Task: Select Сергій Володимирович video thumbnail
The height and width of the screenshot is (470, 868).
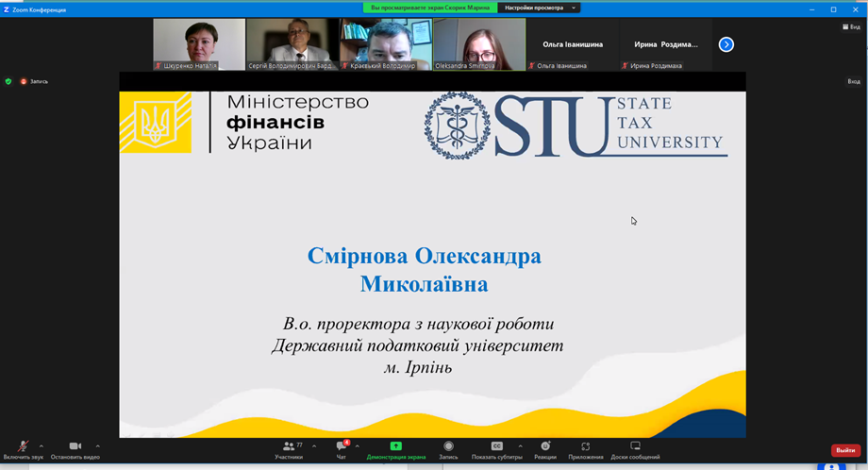Action: point(292,44)
